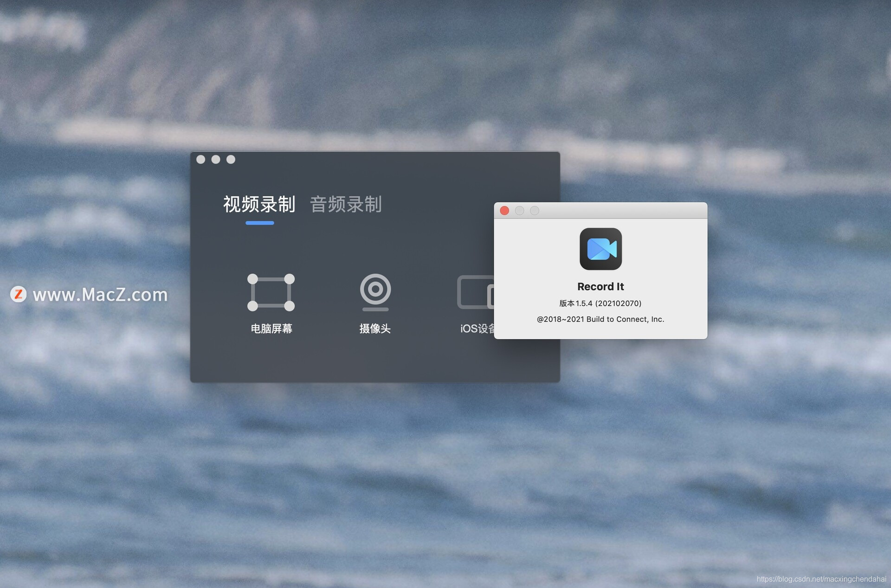Click the iOS设备 text label
The height and width of the screenshot is (588, 891).
click(x=477, y=329)
